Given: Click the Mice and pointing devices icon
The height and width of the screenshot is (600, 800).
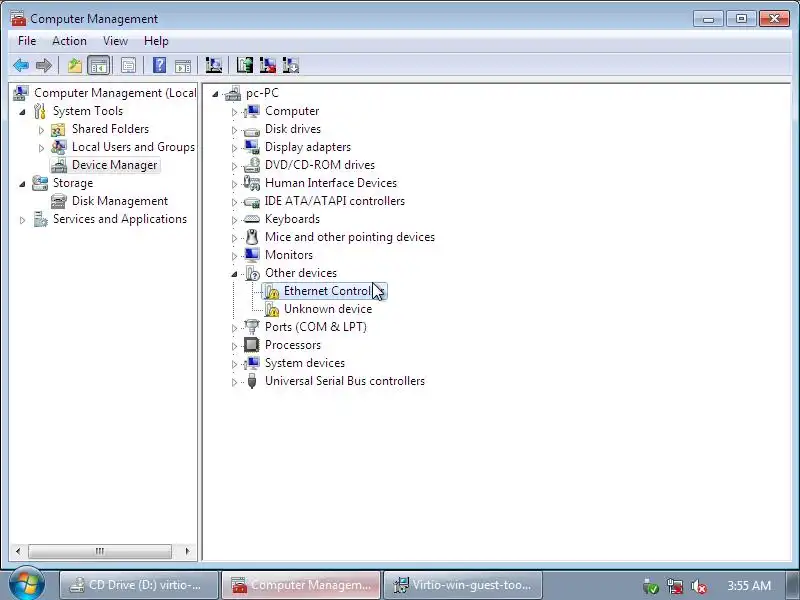Looking at the screenshot, I should coord(252,237).
